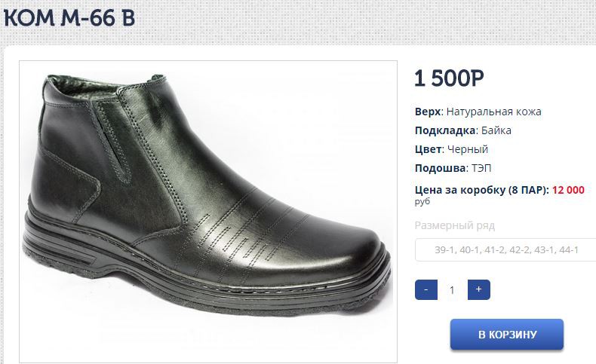Click the quantity field showing 1
Screen dimensions: 596x364
coord(453,290)
